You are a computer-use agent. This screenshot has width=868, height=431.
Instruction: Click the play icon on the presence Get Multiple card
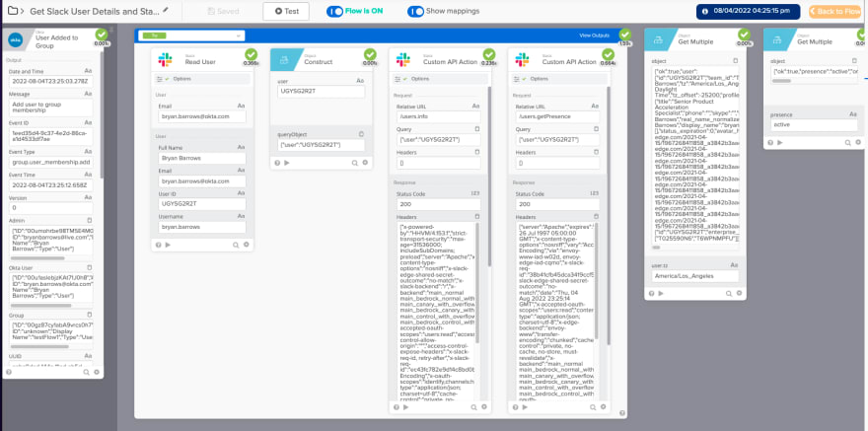780,142
